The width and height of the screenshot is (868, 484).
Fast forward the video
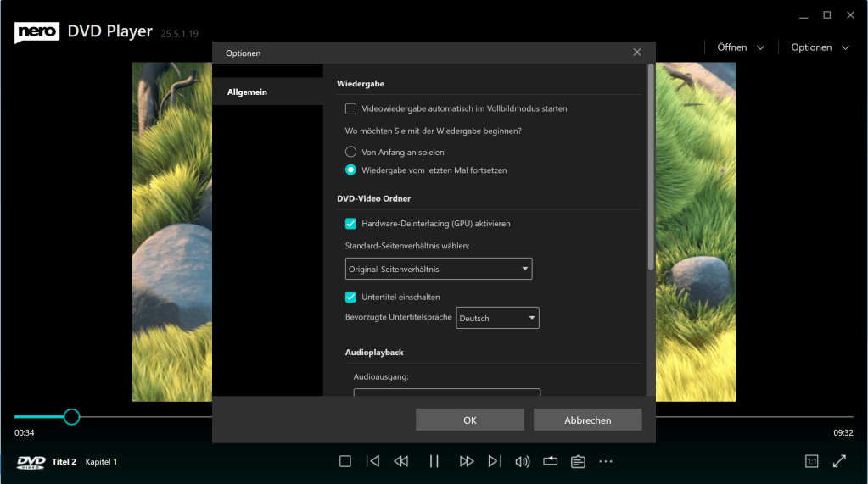pyautogui.click(x=466, y=461)
